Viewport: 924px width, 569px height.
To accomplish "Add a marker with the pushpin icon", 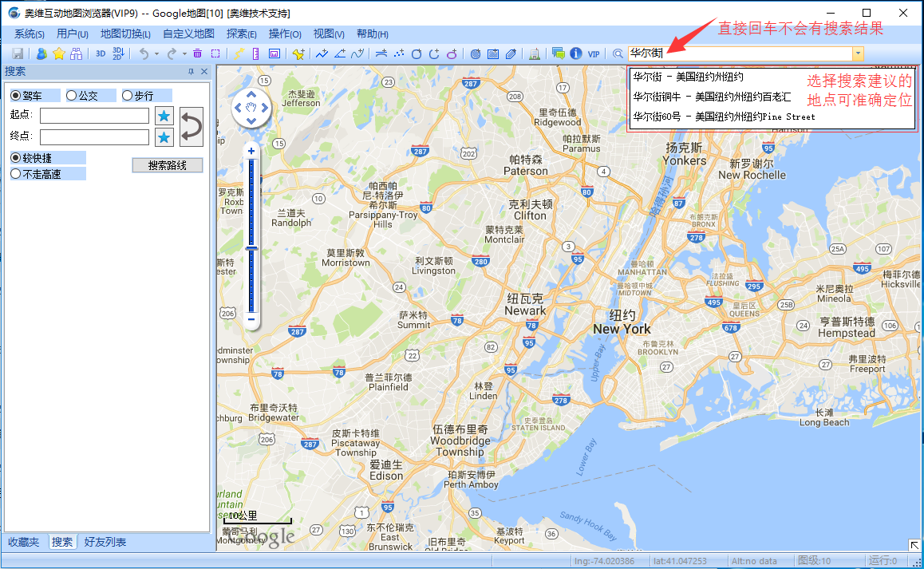I will tap(298, 53).
